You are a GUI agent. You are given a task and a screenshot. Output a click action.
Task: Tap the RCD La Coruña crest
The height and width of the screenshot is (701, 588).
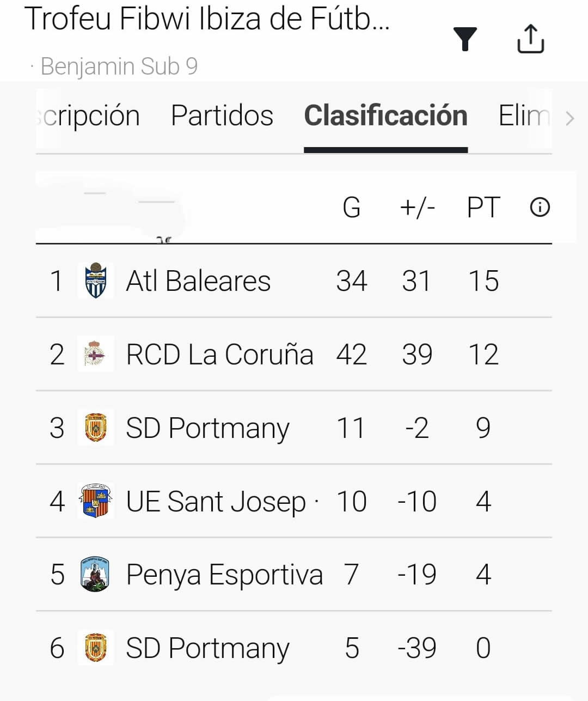(96, 355)
